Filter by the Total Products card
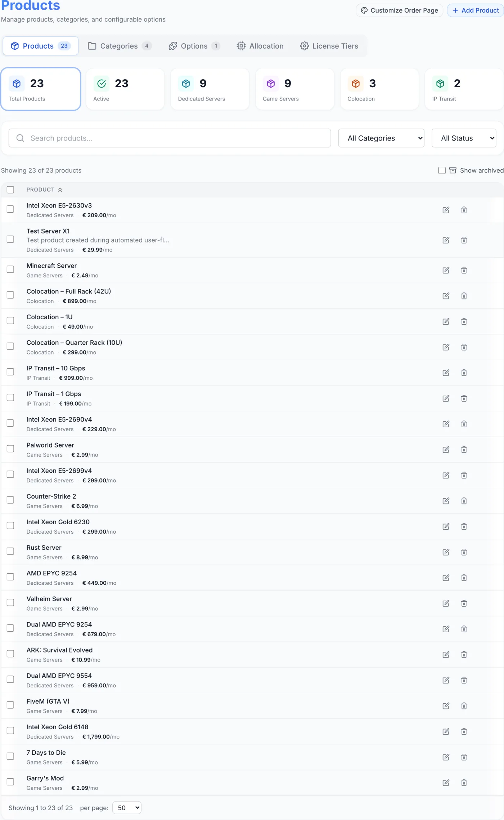The image size is (504, 820). pyautogui.click(x=41, y=89)
